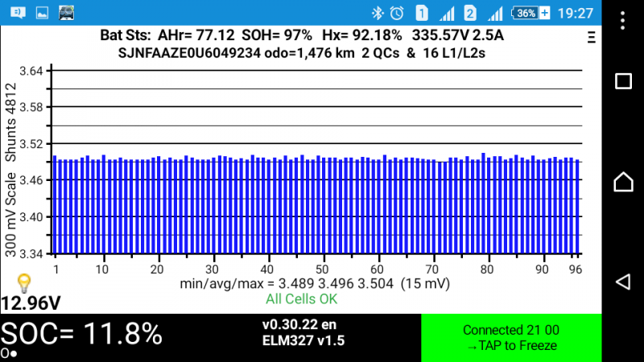Tap the All Cells OK status
This screenshot has height=362, width=644.
tap(301, 298)
